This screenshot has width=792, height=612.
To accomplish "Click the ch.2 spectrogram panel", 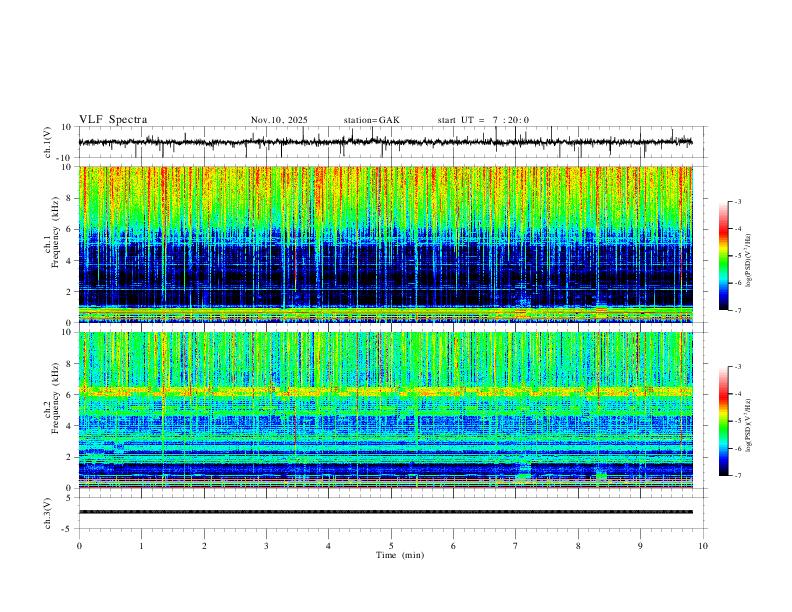I will coord(385,410).
